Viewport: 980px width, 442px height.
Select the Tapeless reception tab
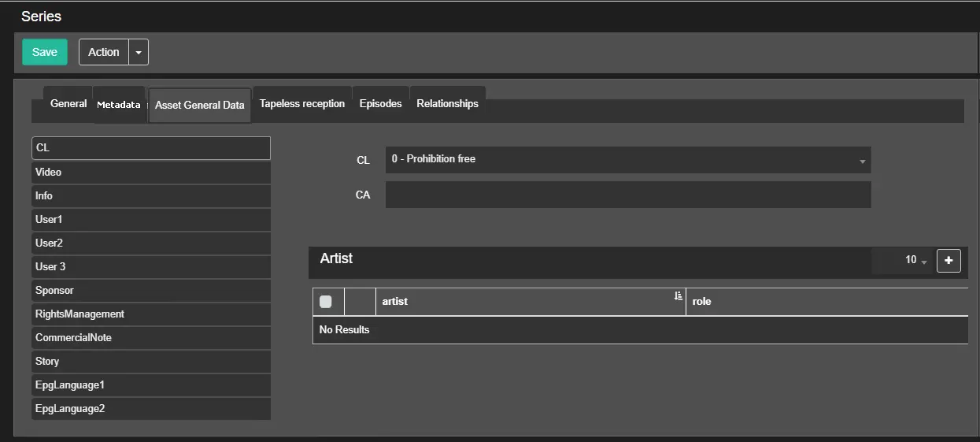tap(302, 104)
